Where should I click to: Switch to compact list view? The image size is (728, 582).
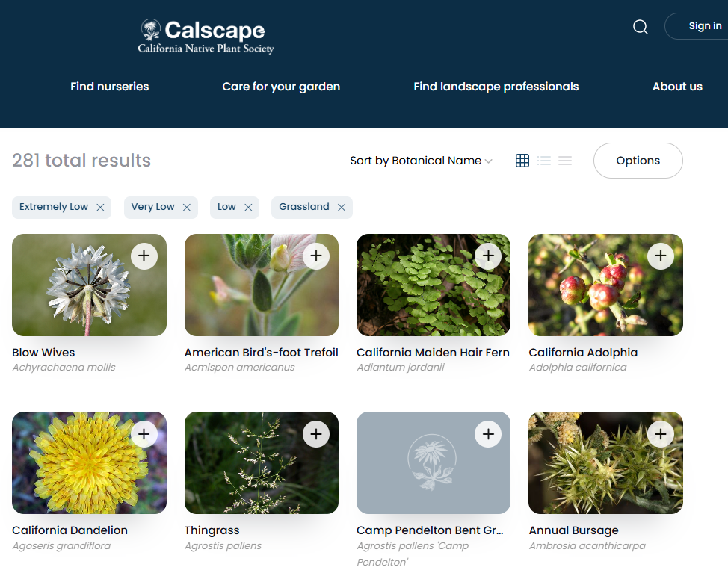point(565,160)
